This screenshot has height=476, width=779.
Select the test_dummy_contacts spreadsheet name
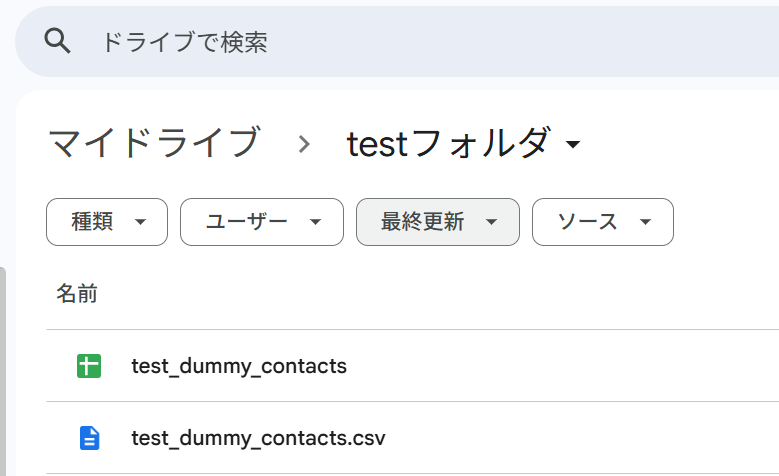point(239,367)
